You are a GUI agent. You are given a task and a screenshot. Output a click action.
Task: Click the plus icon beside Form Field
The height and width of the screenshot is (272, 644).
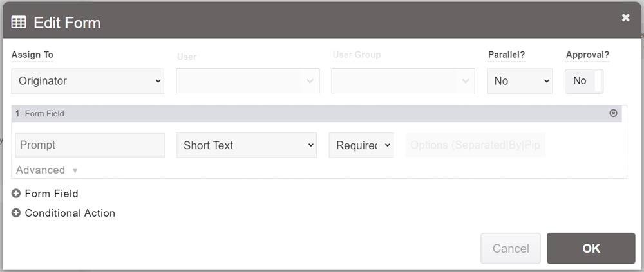16,194
